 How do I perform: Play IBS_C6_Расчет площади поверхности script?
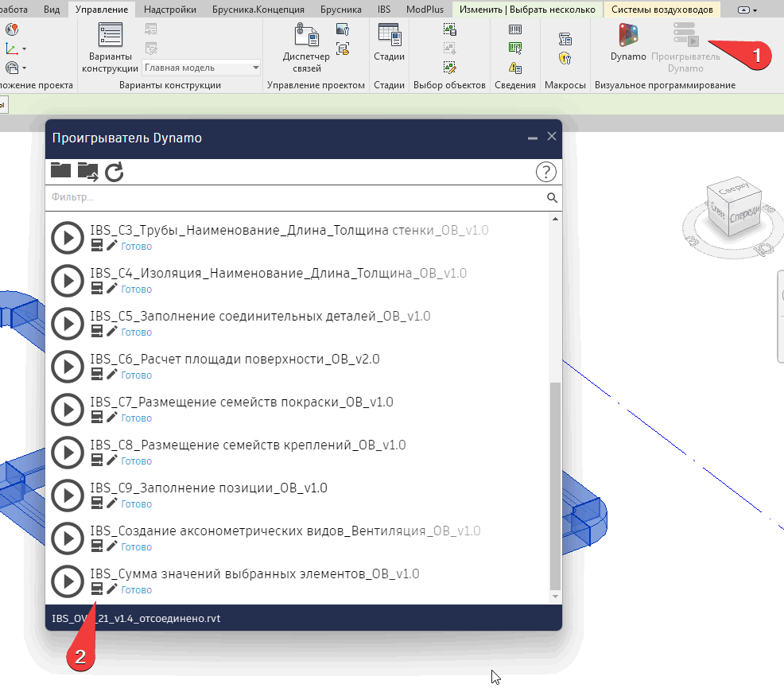(x=68, y=367)
